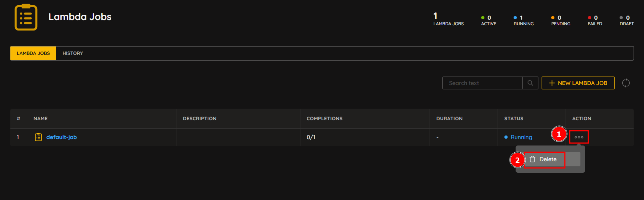Open the default-job link

pos(62,137)
